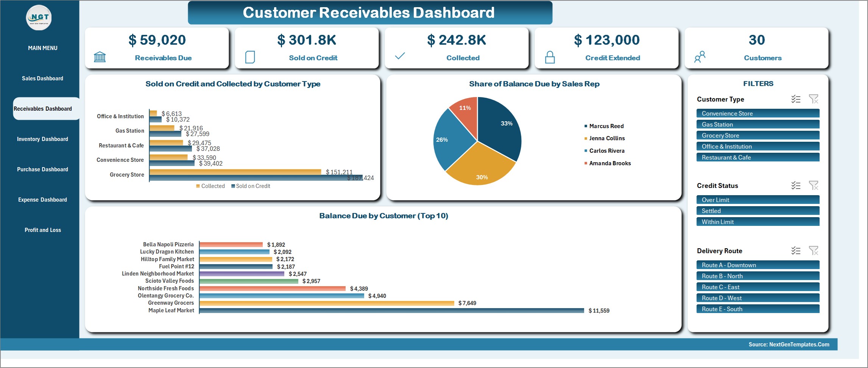Image resolution: width=868 pixels, height=368 pixels.
Task: Toggle multi-select for Credit Status slicer
Action: [x=796, y=185]
